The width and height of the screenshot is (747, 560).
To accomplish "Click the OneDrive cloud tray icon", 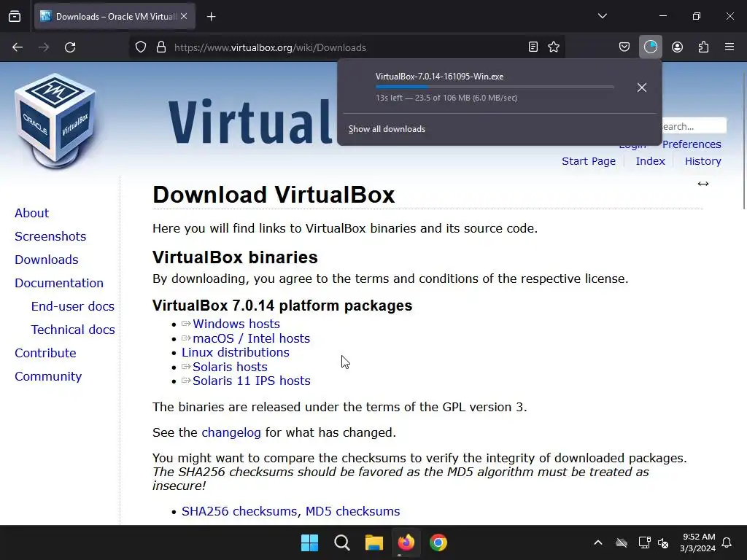I will point(622,542).
